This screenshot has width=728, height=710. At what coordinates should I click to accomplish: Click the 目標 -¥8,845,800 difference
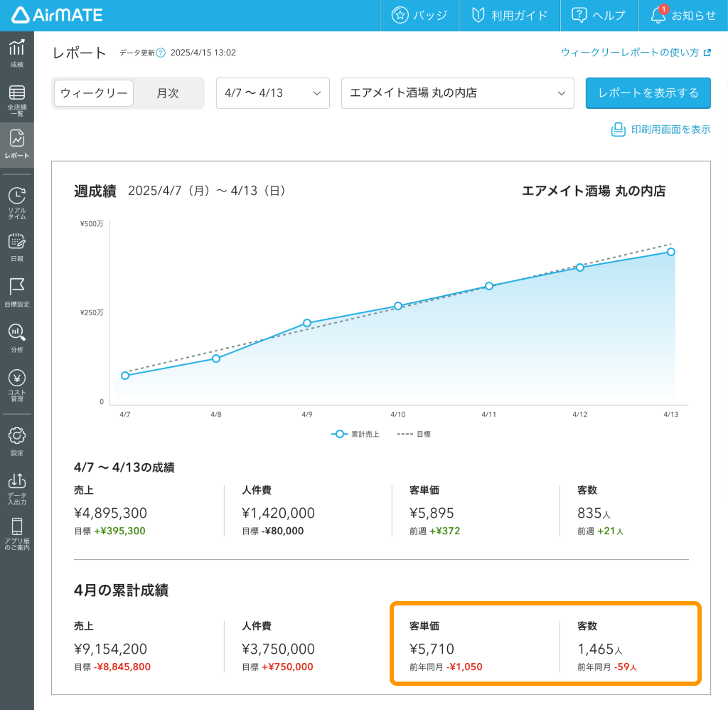click(112, 667)
